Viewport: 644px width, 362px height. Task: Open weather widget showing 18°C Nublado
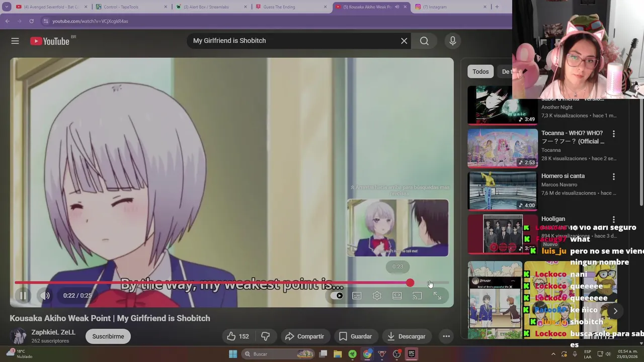19,354
